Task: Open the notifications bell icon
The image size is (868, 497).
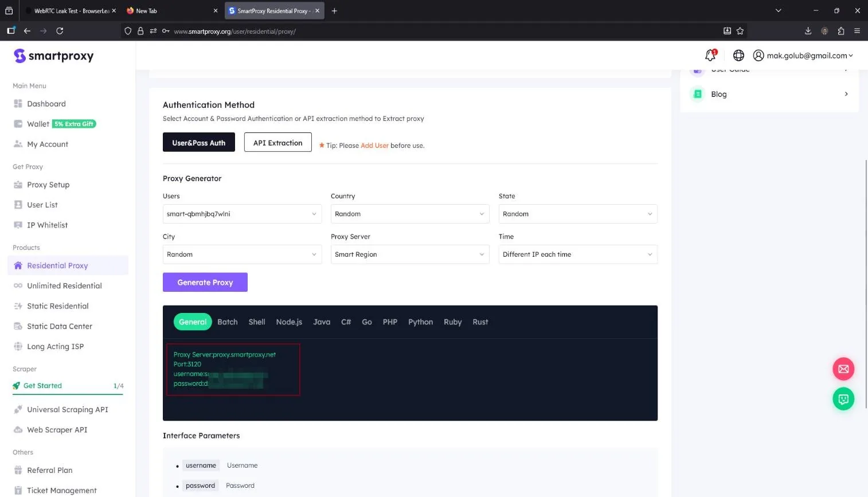Action: (711, 55)
